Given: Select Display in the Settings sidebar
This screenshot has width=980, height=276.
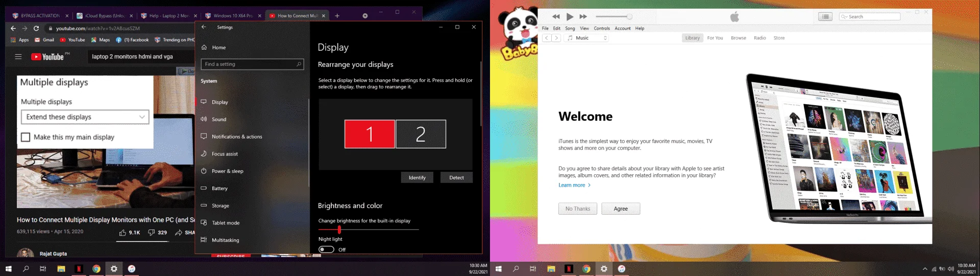Looking at the screenshot, I should [x=220, y=102].
